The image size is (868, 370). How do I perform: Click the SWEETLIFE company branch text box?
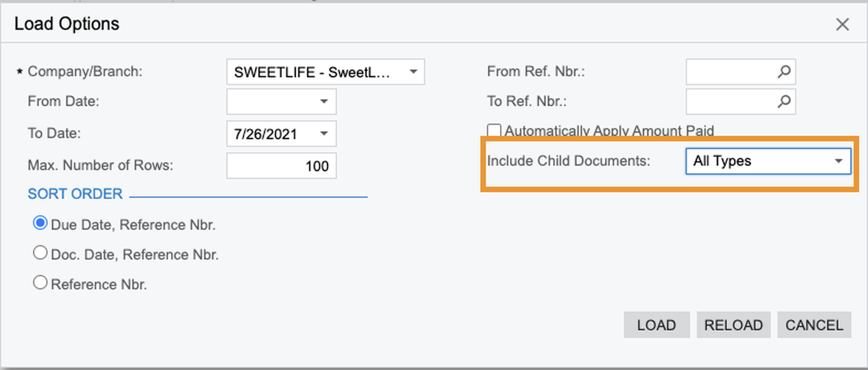(x=315, y=72)
